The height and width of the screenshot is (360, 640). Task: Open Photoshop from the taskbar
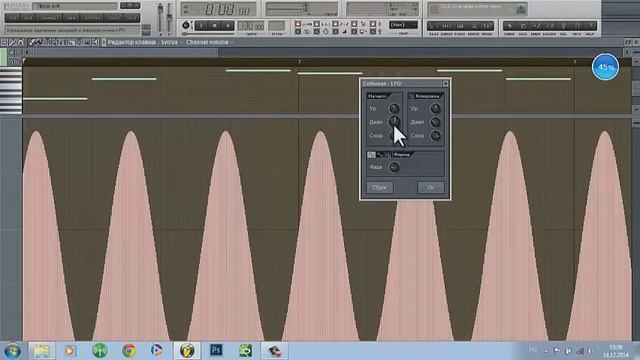216,350
